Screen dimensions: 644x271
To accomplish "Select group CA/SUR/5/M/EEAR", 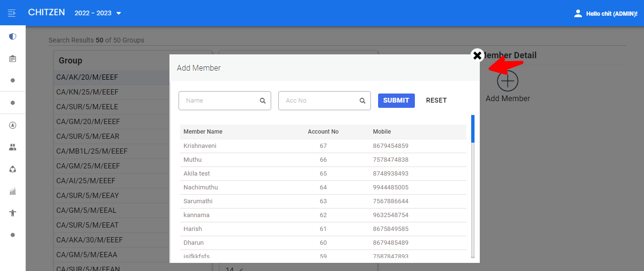I will click(x=112, y=136).
